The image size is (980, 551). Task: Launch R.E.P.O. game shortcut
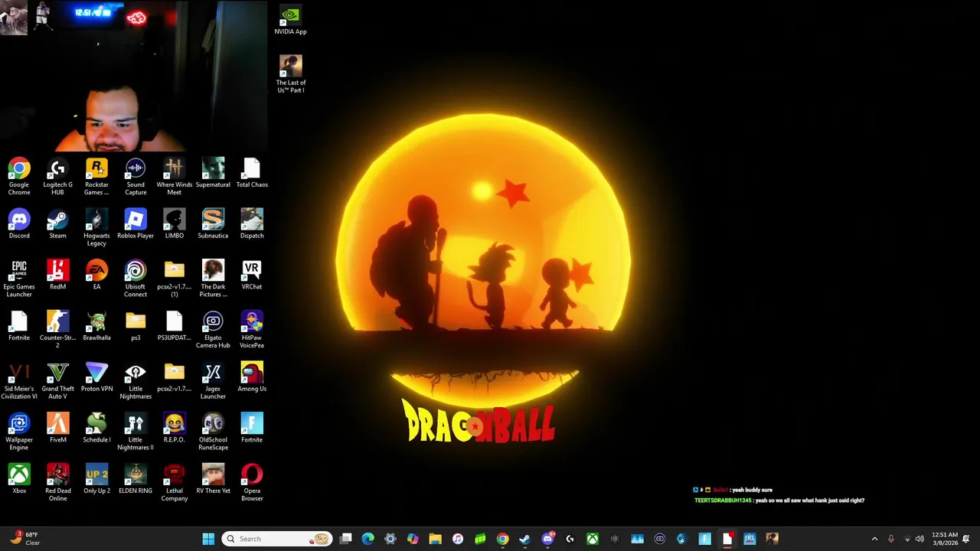(174, 429)
